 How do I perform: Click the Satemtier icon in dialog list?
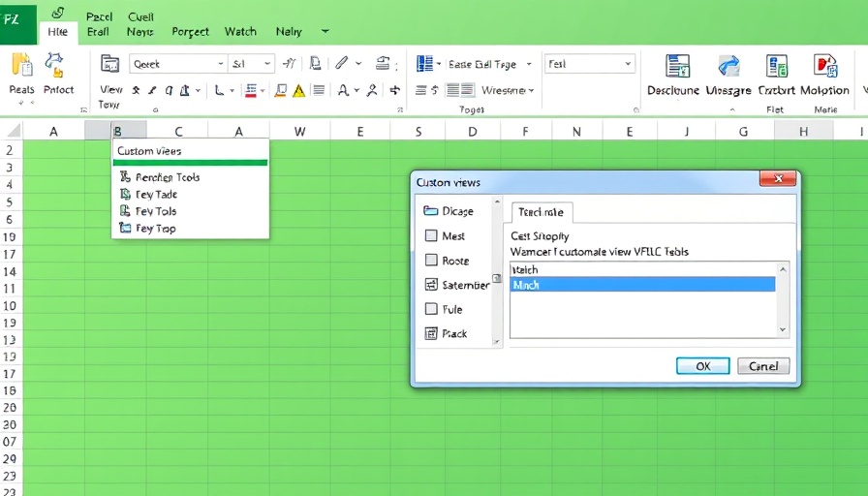(x=432, y=285)
